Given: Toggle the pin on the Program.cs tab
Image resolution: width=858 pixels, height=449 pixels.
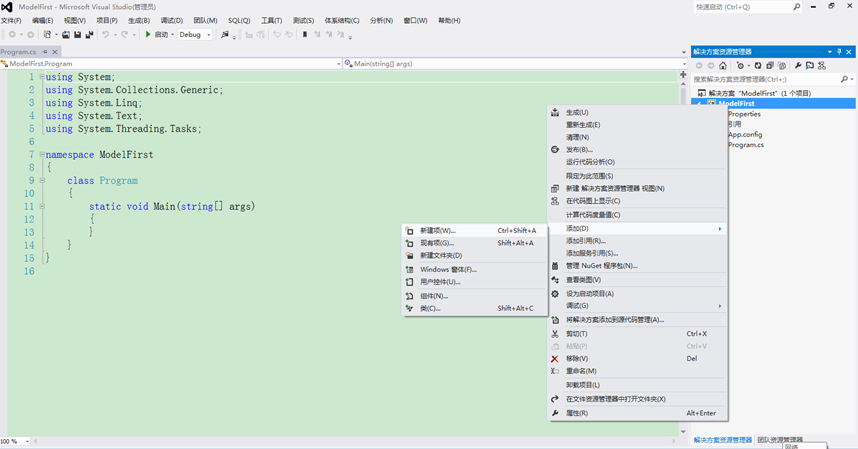Looking at the screenshot, I should [x=45, y=52].
